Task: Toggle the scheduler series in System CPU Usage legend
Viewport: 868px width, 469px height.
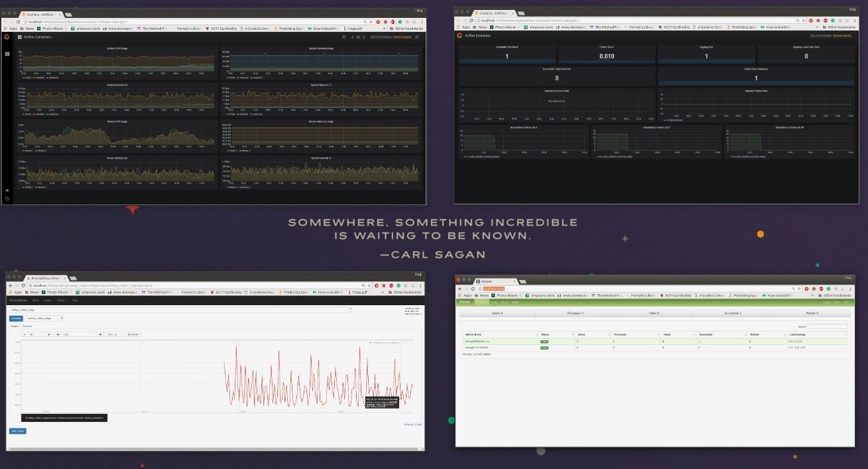Action: 38,78
